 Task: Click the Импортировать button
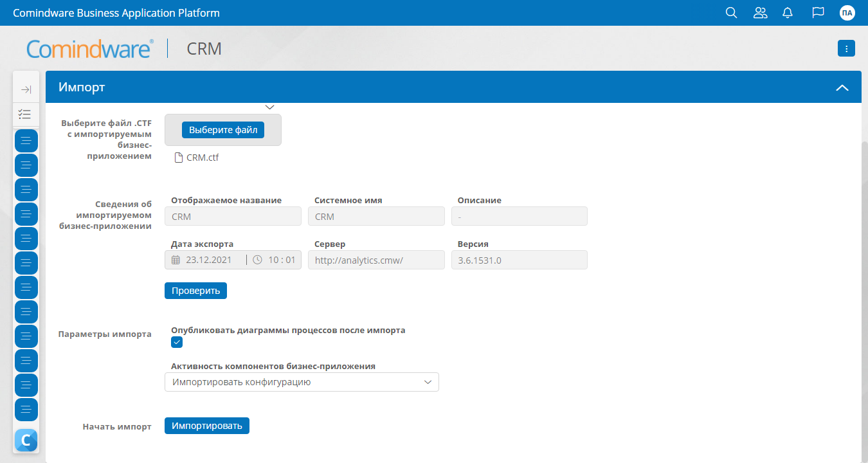click(207, 426)
